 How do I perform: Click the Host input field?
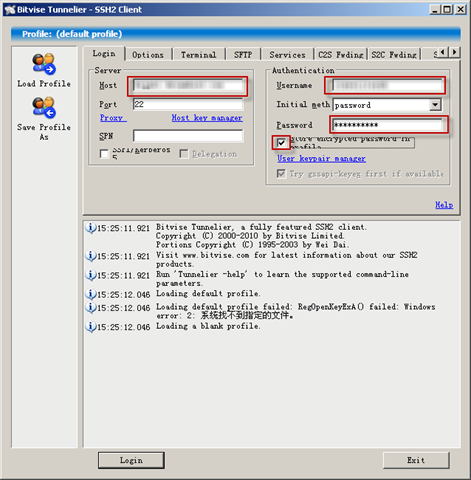[188, 85]
